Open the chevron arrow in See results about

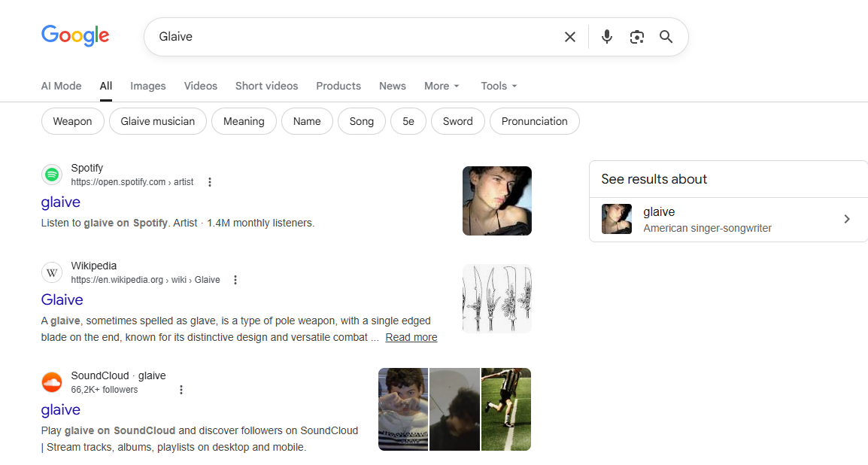[x=846, y=219]
